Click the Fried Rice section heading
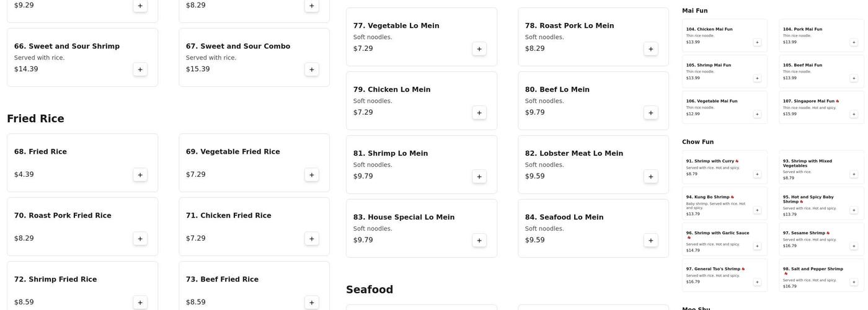Viewport: 868px width, 310px height. pyautogui.click(x=35, y=118)
